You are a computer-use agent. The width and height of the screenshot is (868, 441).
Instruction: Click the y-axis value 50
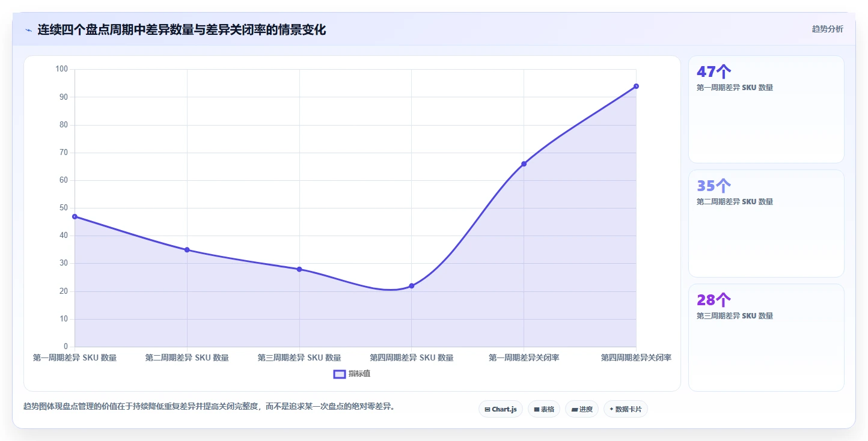[x=64, y=208]
